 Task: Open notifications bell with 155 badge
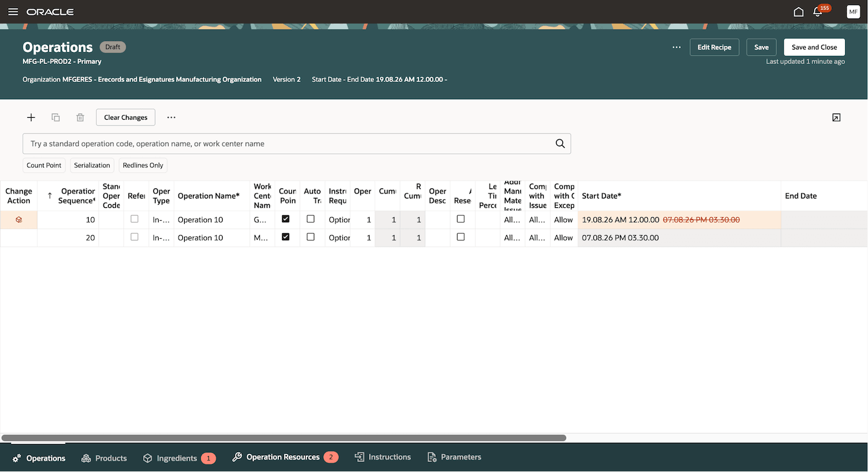pyautogui.click(x=818, y=12)
